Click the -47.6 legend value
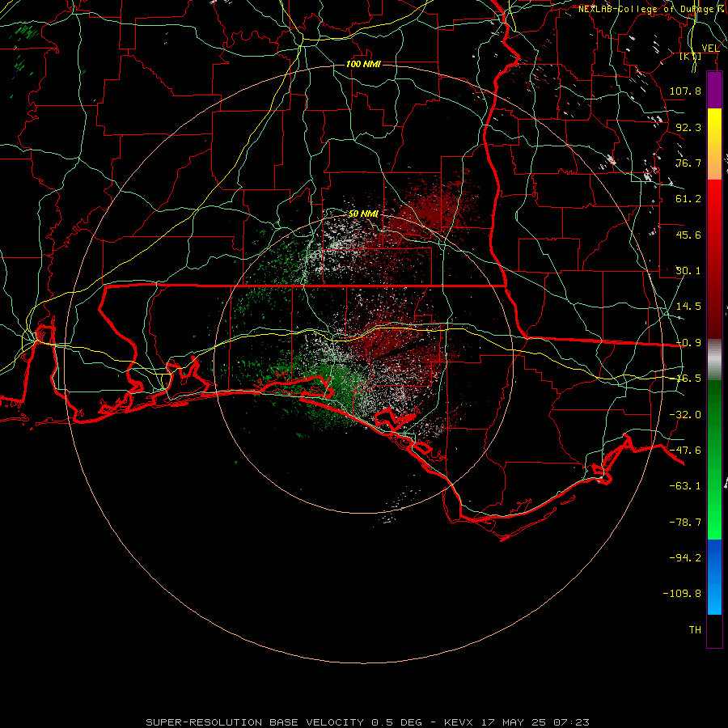 (x=685, y=451)
